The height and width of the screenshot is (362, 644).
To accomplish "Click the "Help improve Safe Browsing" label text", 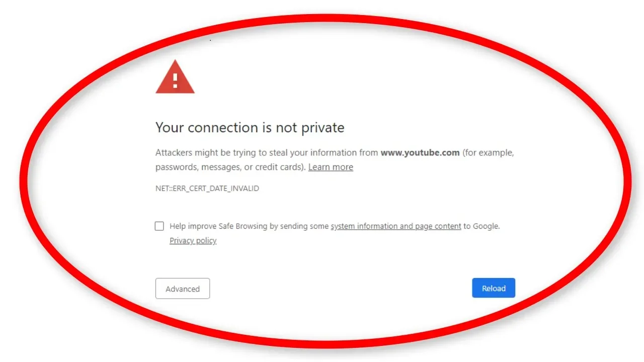I will tap(218, 226).
